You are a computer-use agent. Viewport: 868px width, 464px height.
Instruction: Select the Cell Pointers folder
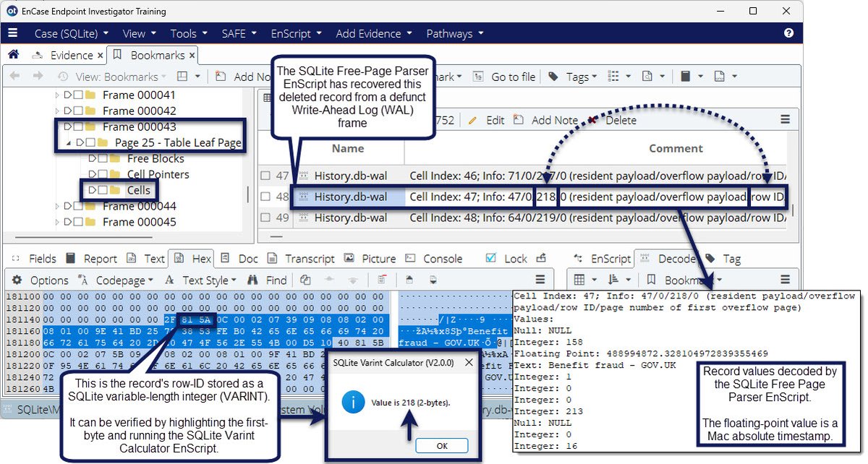coord(158,174)
